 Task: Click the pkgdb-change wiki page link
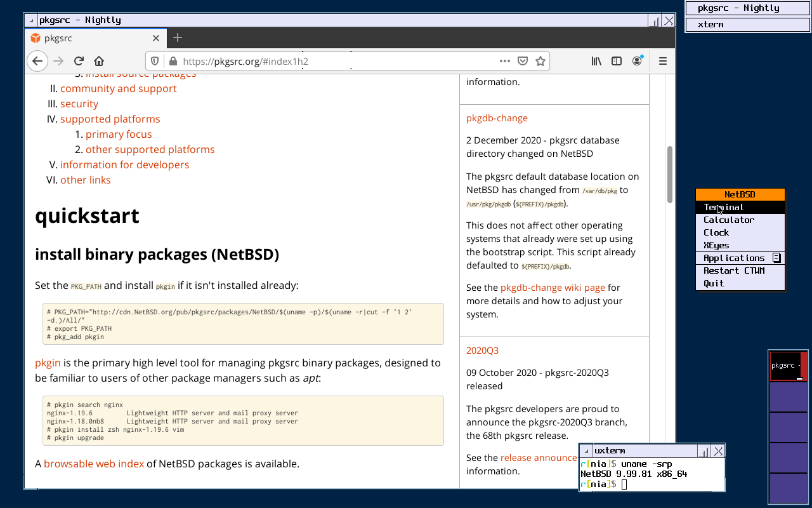553,288
